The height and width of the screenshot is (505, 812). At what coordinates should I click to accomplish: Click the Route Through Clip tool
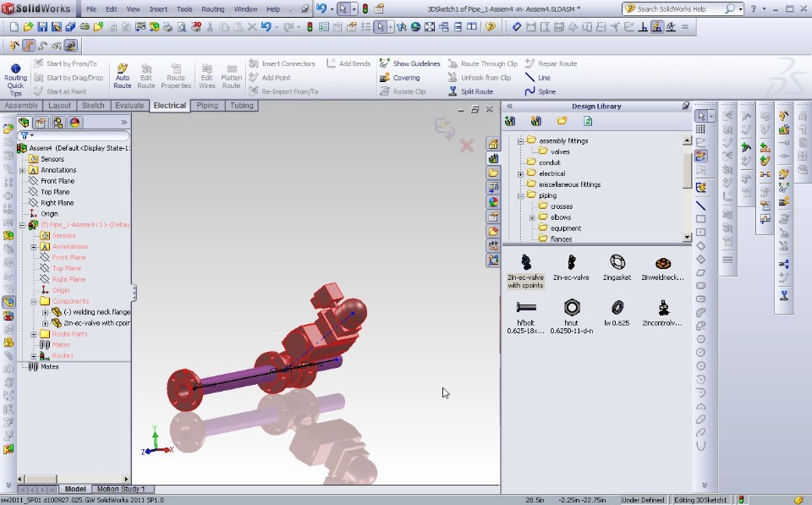483,63
